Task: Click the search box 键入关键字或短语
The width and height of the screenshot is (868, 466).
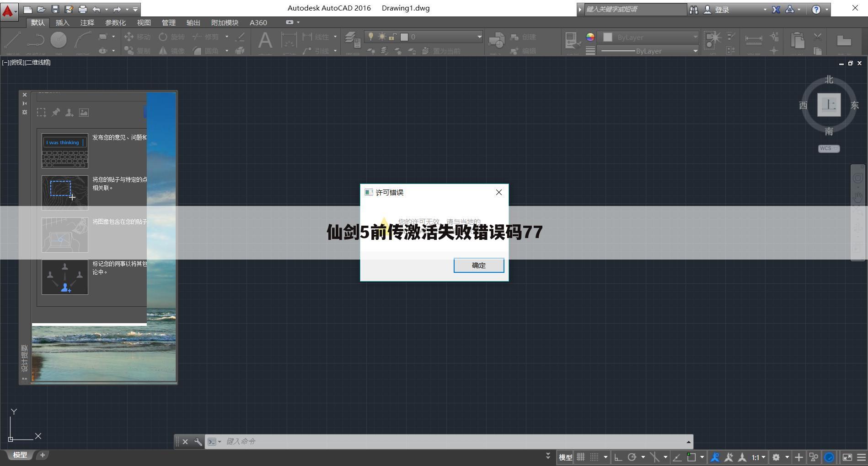Action: [x=635, y=9]
